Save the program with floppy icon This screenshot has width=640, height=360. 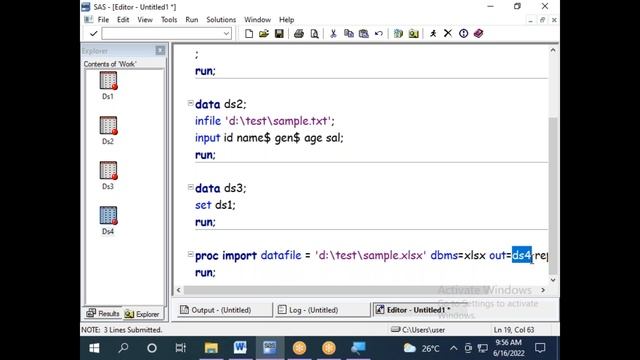point(279,33)
